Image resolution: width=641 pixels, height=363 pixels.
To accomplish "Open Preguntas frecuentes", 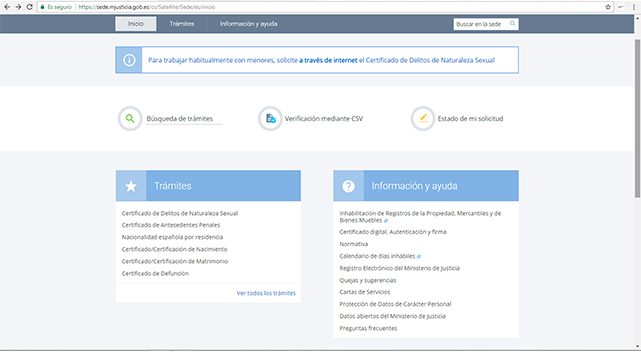I will click(368, 328).
